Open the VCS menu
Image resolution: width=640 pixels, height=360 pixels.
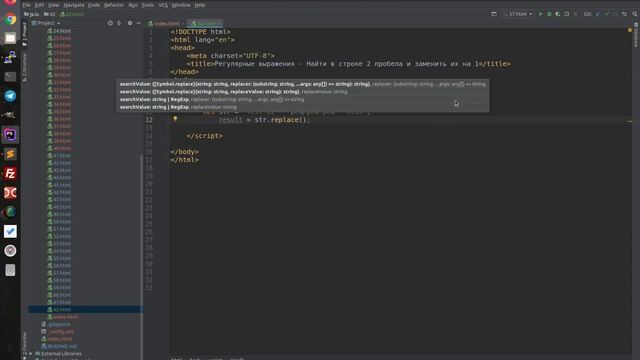point(163,5)
